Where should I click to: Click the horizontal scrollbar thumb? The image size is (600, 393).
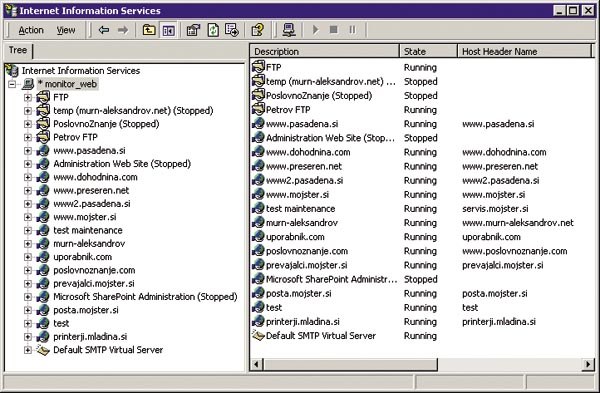pyautogui.click(x=350, y=364)
